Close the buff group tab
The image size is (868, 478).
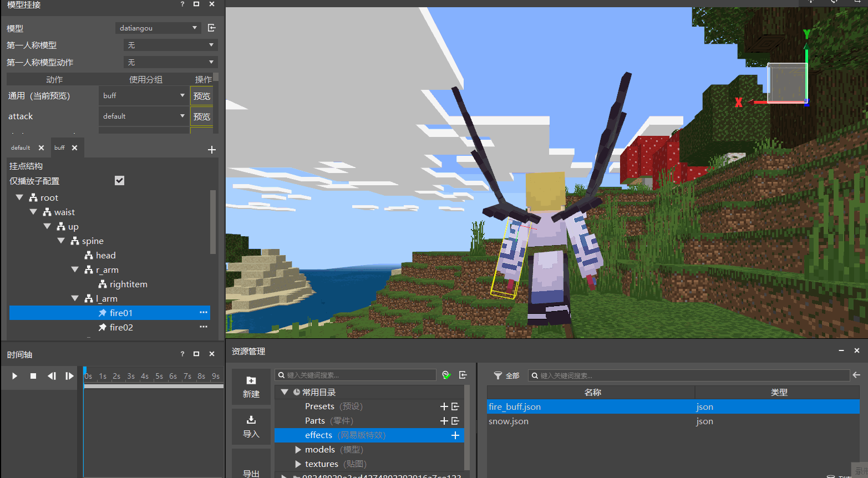(74, 148)
